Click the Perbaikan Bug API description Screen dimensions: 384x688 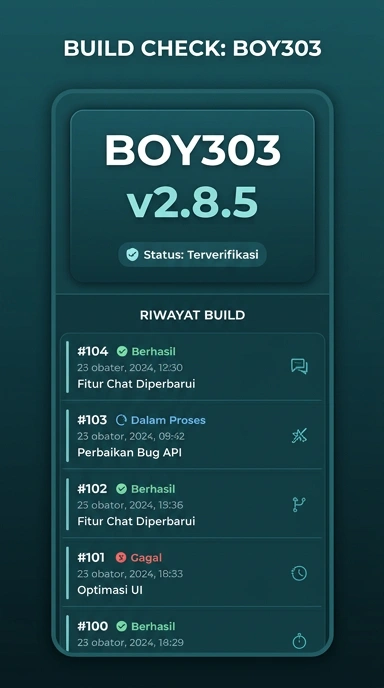coord(129,452)
